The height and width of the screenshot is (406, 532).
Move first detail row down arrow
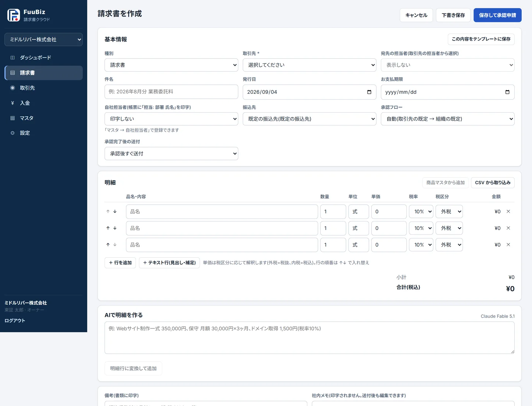pos(115,211)
